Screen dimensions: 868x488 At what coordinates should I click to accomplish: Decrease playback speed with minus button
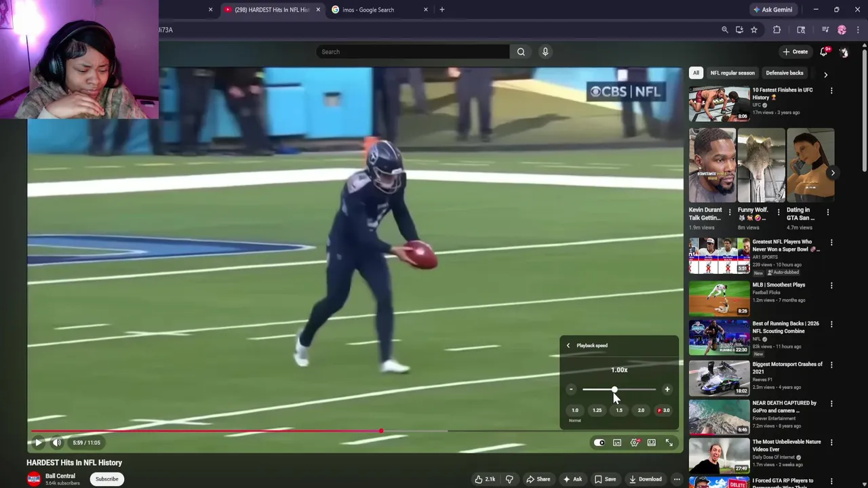pyautogui.click(x=571, y=389)
